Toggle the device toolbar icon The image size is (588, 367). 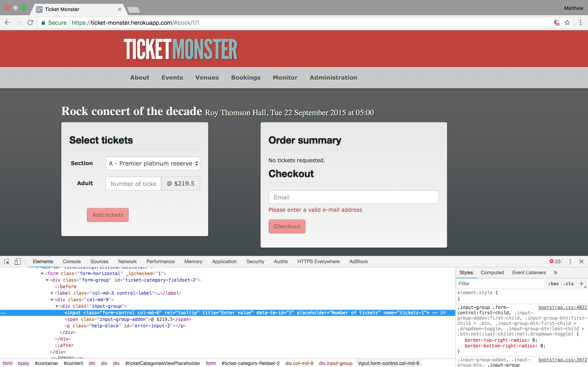point(18,262)
